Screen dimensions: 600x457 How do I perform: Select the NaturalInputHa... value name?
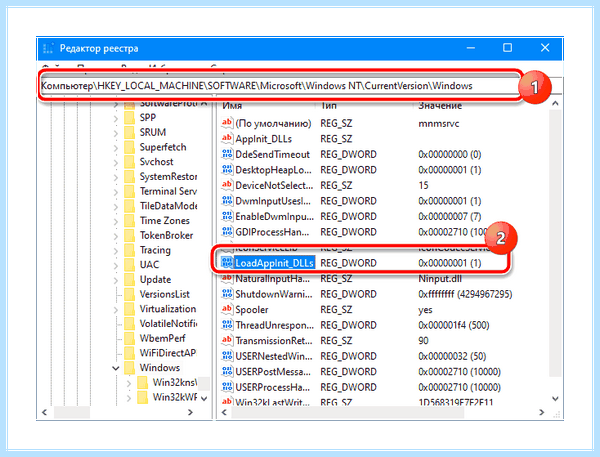point(272,278)
